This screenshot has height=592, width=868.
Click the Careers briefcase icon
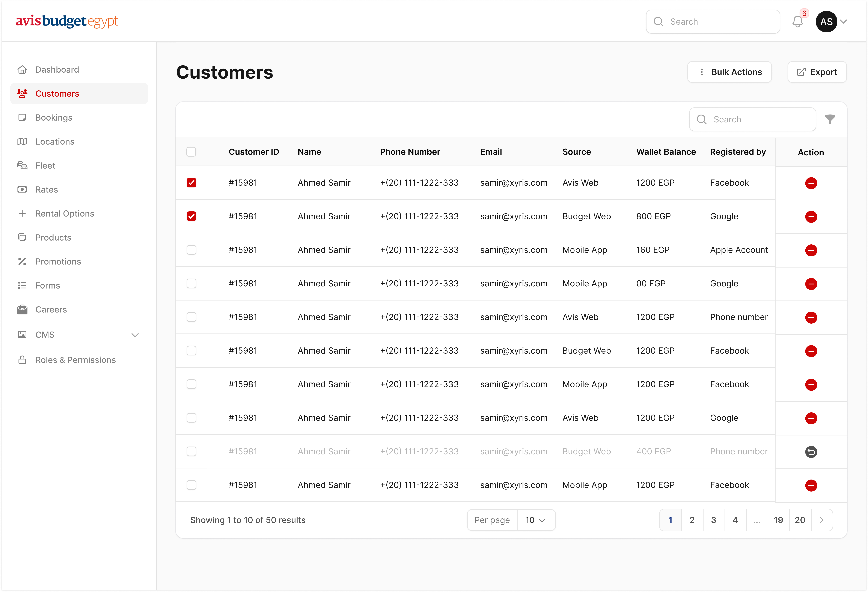[22, 309]
